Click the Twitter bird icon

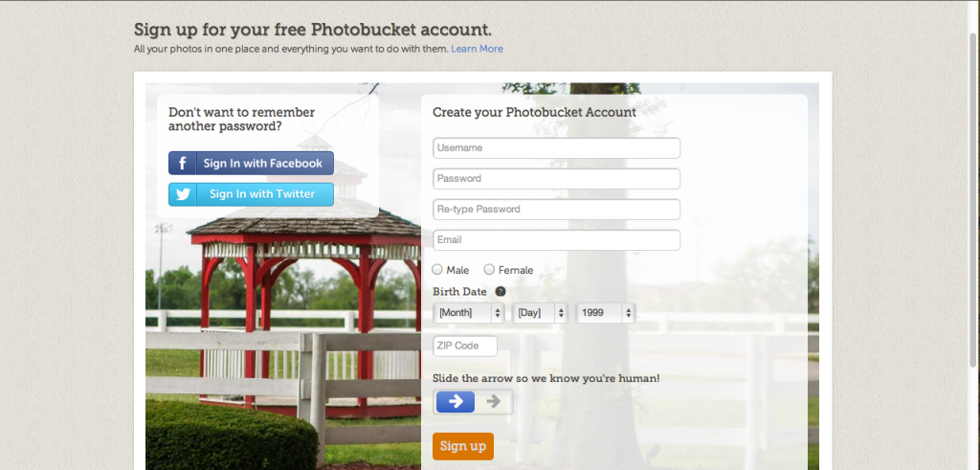(183, 194)
